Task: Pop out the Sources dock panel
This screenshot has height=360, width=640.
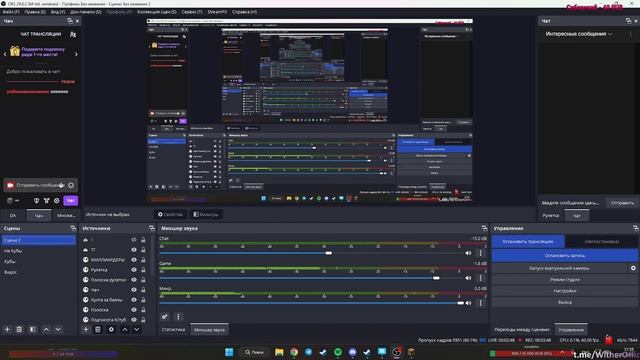Action: (152, 228)
